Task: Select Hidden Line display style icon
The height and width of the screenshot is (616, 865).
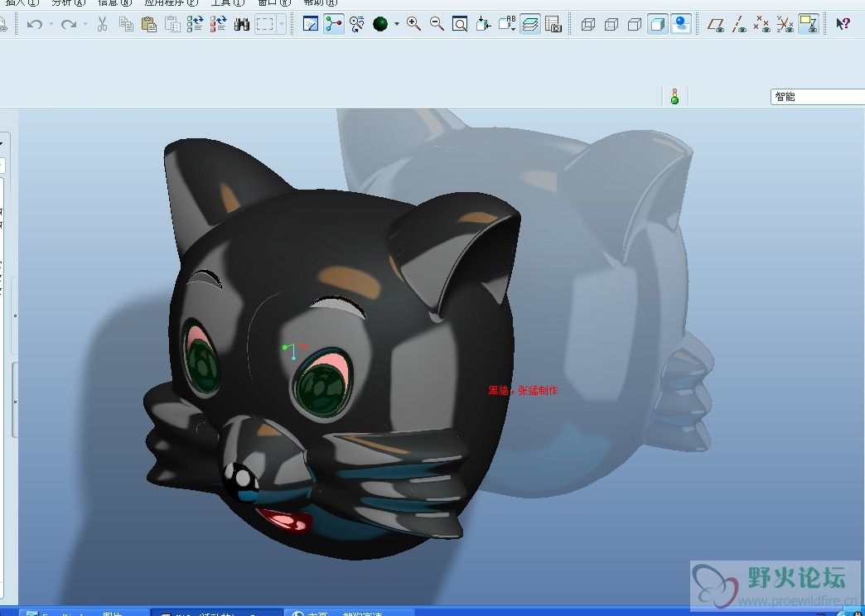Action: click(x=611, y=24)
